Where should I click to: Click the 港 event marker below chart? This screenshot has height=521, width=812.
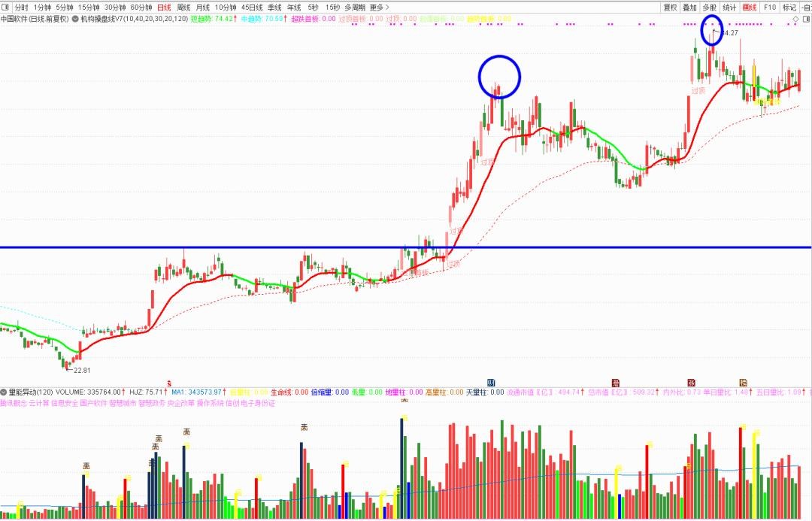coord(616,382)
